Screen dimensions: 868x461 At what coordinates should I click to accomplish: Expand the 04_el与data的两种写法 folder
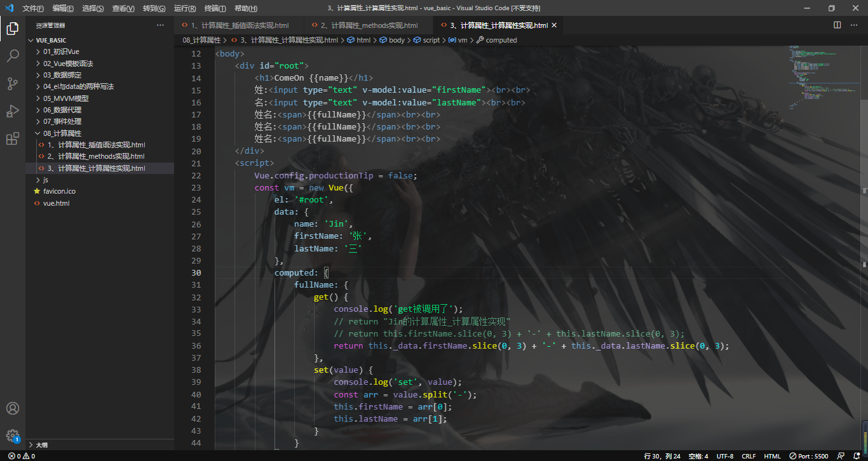coord(100,86)
